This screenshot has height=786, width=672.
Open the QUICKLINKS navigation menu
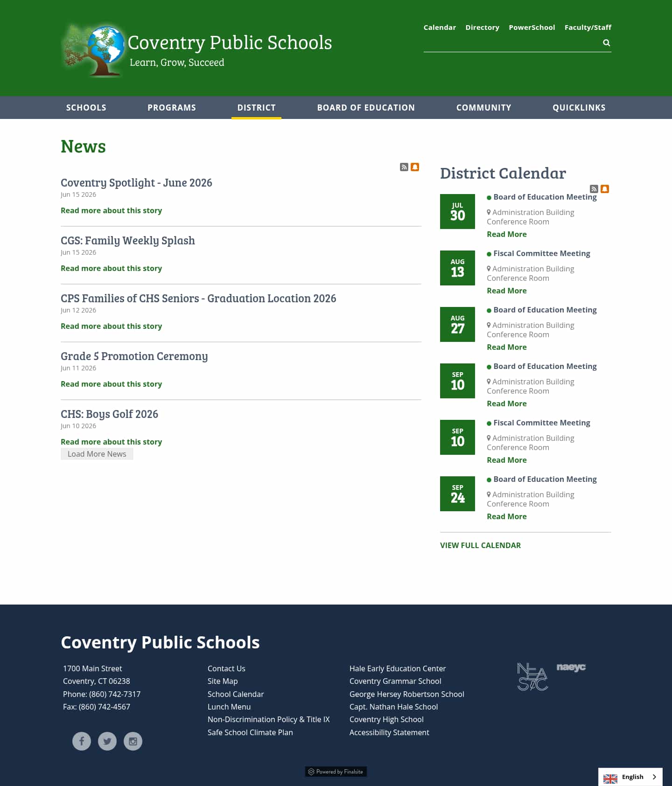pyautogui.click(x=579, y=108)
